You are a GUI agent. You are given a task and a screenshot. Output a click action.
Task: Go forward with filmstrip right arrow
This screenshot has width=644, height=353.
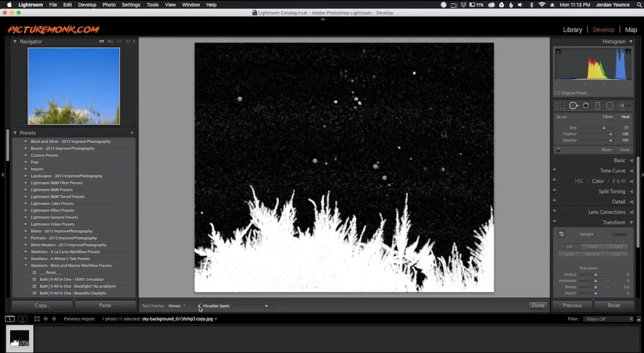tap(54, 319)
